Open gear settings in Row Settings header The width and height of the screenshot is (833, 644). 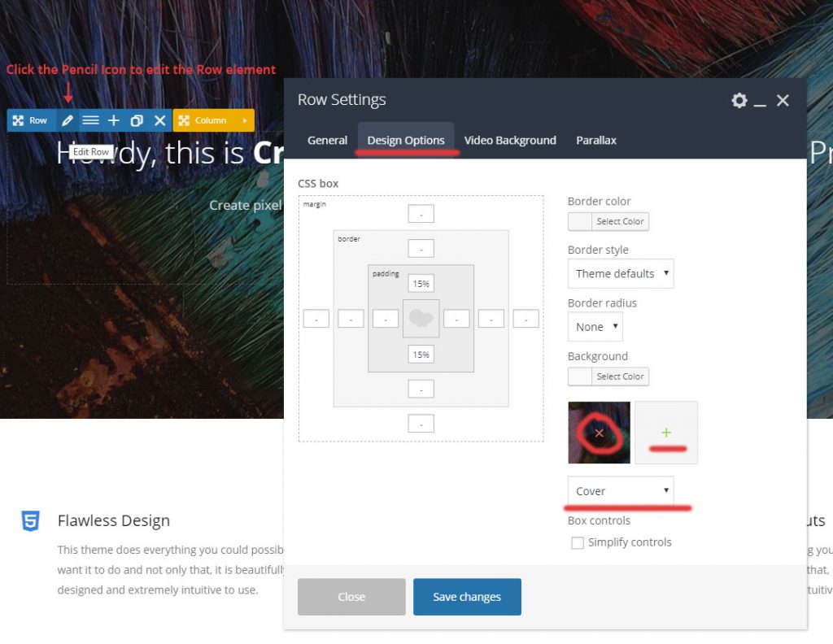click(739, 100)
